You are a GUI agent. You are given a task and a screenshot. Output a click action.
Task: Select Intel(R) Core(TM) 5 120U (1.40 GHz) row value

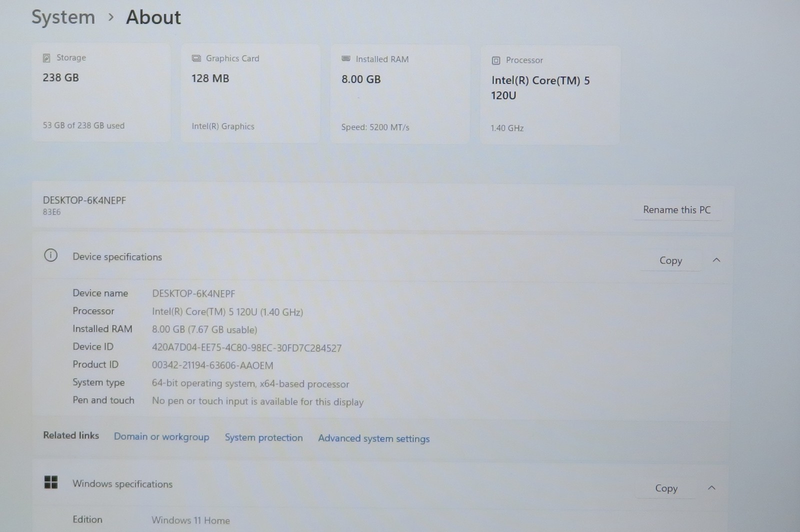pos(227,312)
